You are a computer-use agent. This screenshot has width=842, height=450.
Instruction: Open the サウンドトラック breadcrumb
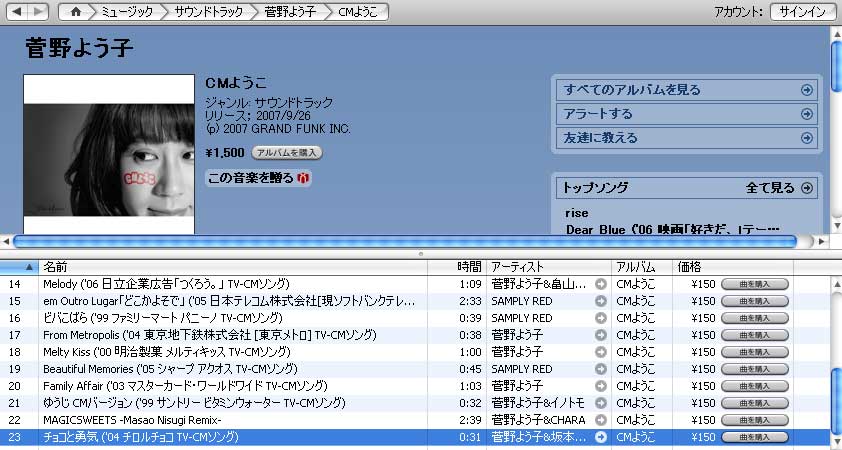[207, 12]
